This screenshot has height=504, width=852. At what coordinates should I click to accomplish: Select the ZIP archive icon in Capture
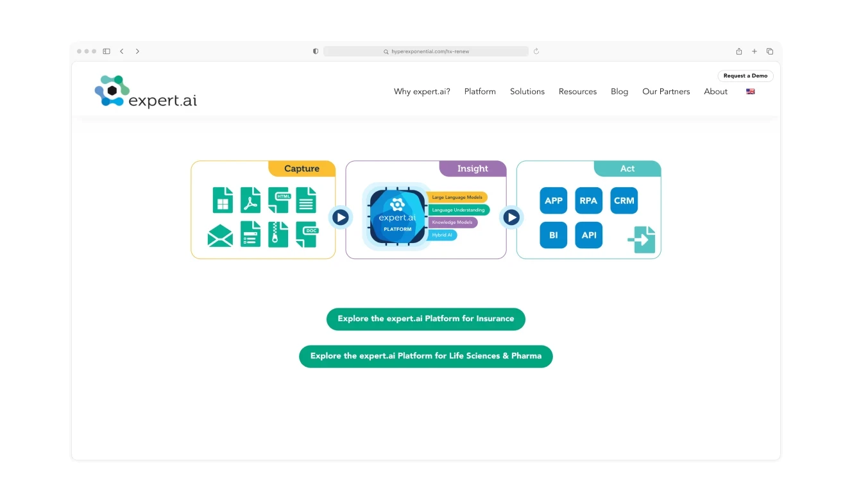[278, 234]
